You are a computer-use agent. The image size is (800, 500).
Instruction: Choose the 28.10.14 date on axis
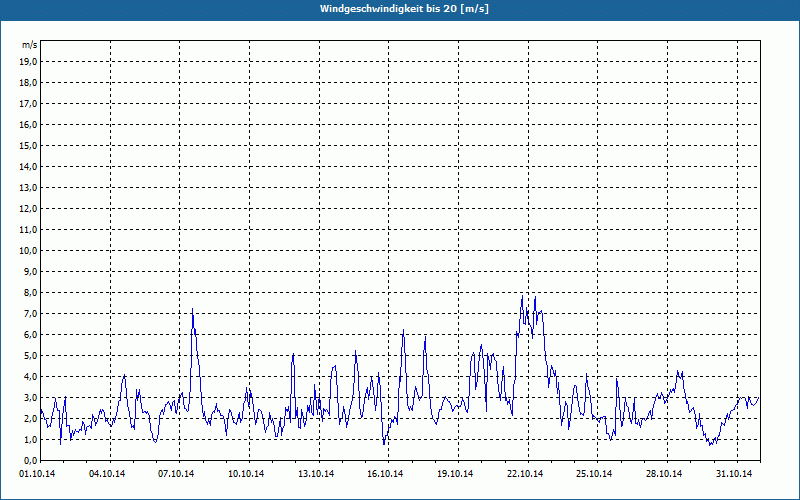(x=664, y=474)
